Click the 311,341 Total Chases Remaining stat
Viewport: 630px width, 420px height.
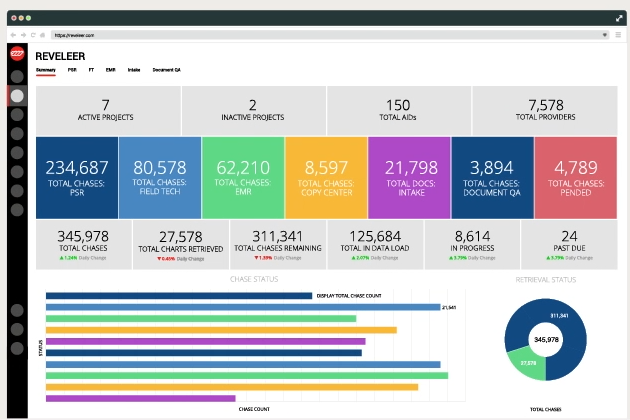pos(278,245)
